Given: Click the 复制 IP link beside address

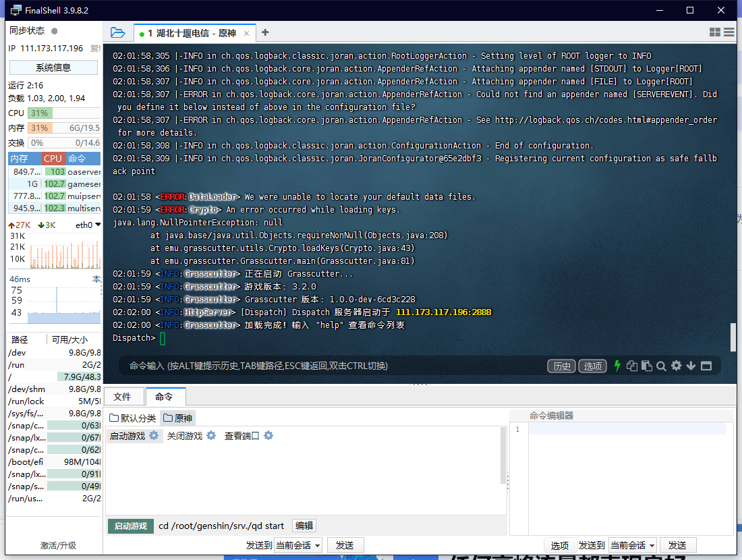Looking at the screenshot, I should click(95, 49).
